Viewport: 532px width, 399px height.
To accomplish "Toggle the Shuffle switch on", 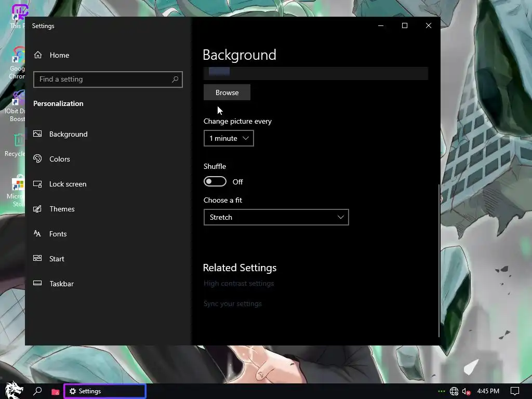I will [x=215, y=181].
